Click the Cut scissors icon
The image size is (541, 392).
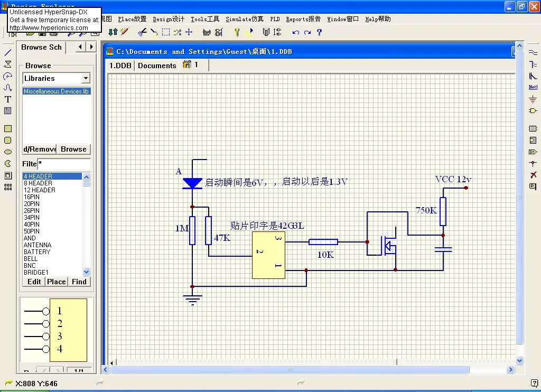[142, 32]
